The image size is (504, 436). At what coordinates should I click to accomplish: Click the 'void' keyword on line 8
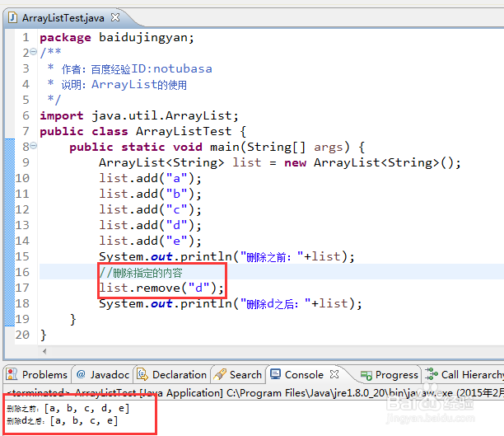pyautogui.click(x=188, y=147)
